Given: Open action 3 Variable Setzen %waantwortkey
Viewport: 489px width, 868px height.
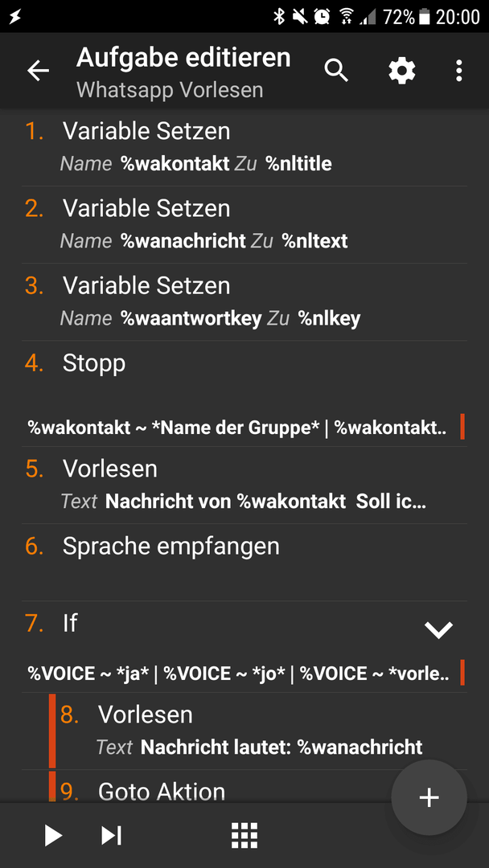Looking at the screenshot, I should click(x=244, y=302).
